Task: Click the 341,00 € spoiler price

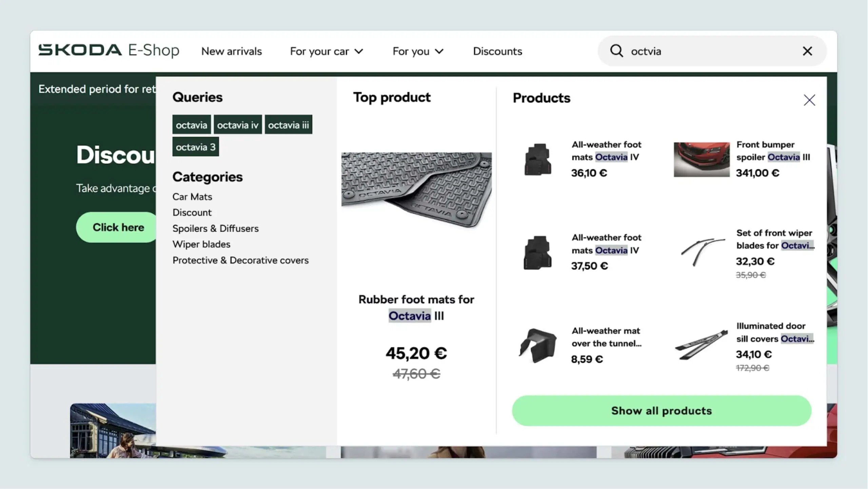Action: (x=757, y=173)
